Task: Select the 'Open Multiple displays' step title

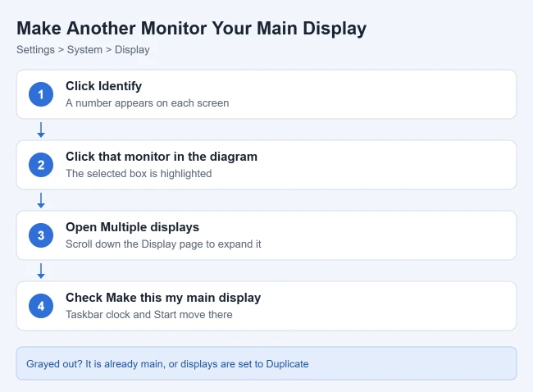Action: click(132, 227)
